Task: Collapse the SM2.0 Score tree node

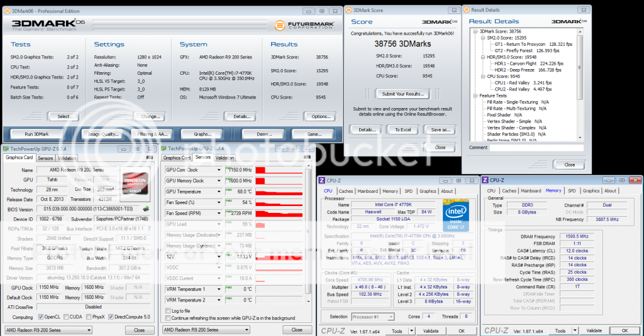Action: (483, 38)
